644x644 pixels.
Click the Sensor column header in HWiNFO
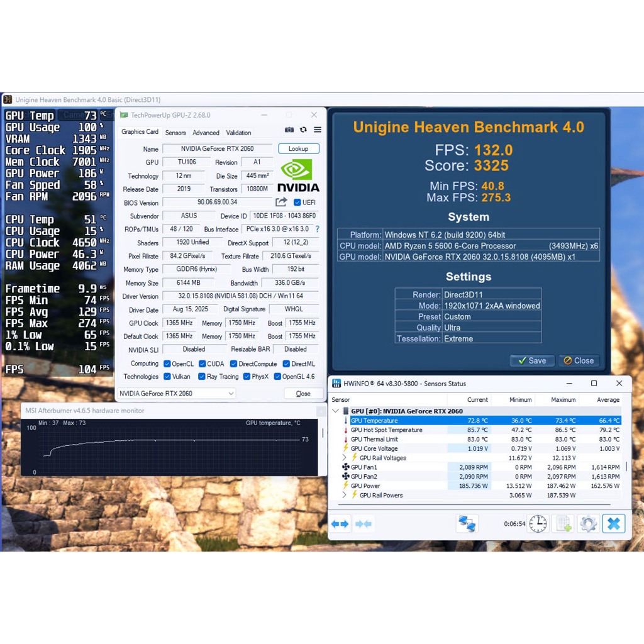388,399
